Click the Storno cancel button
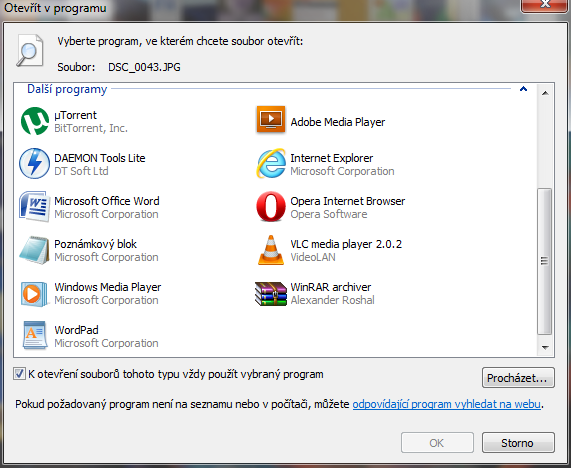The height and width of the screenshot is (468, 571). pos(518,443)
